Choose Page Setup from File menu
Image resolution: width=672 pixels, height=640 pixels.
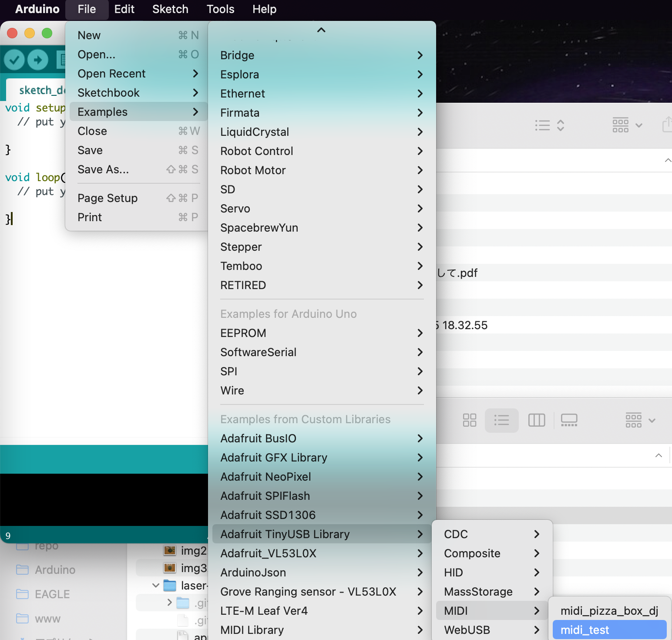tap(138, 198)
